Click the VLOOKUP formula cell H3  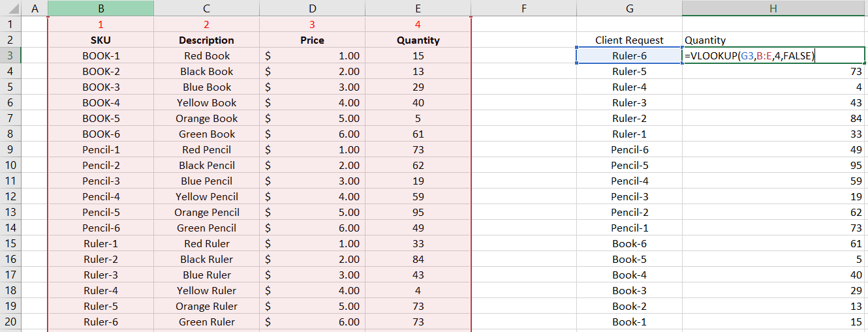(773, 56)
